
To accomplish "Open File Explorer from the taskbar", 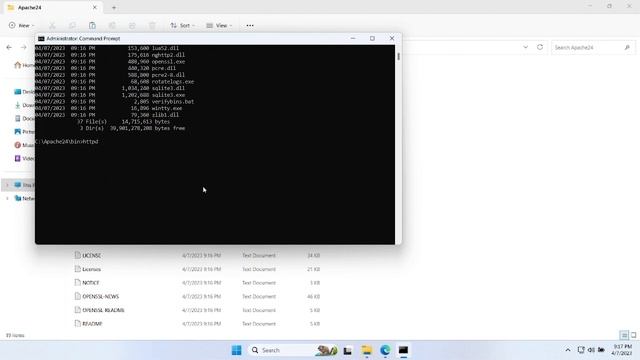I will coord(367,350).
